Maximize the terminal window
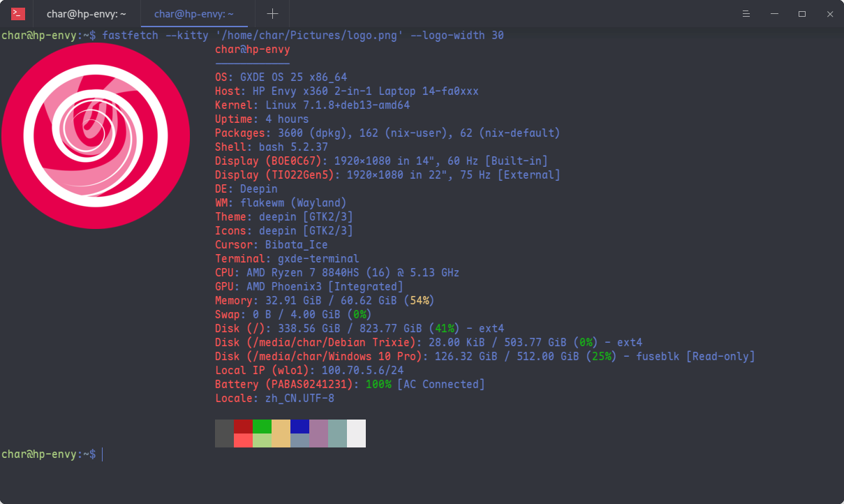 (802, 14)
